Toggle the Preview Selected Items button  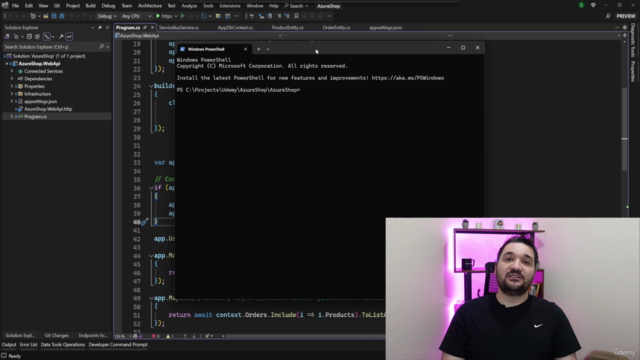[x=69, y=37]
